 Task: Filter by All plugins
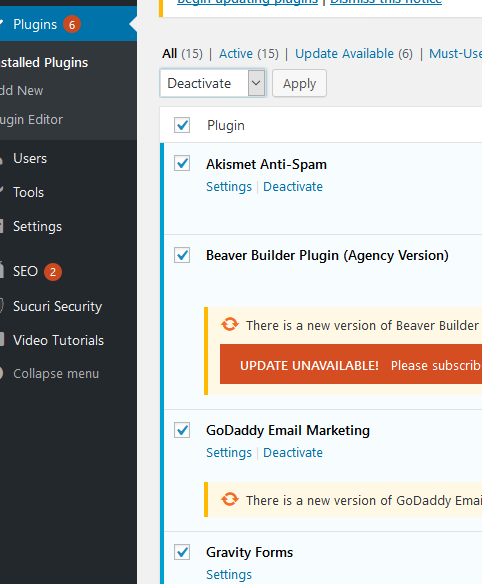pos(169,54)
